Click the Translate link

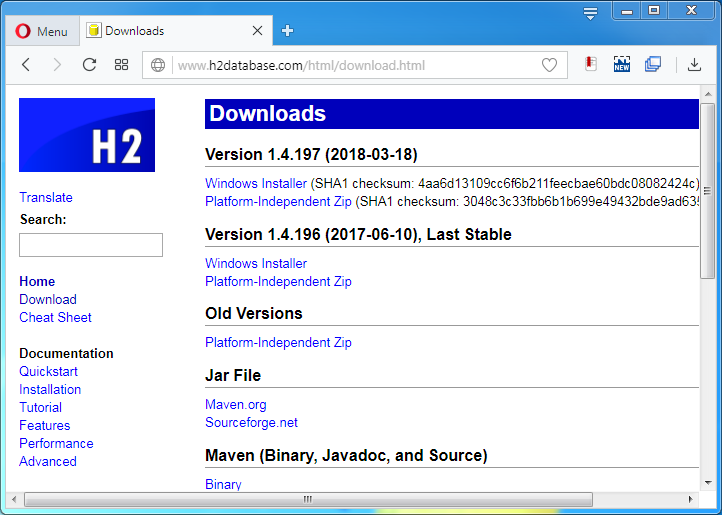click(x=46, y=197)
